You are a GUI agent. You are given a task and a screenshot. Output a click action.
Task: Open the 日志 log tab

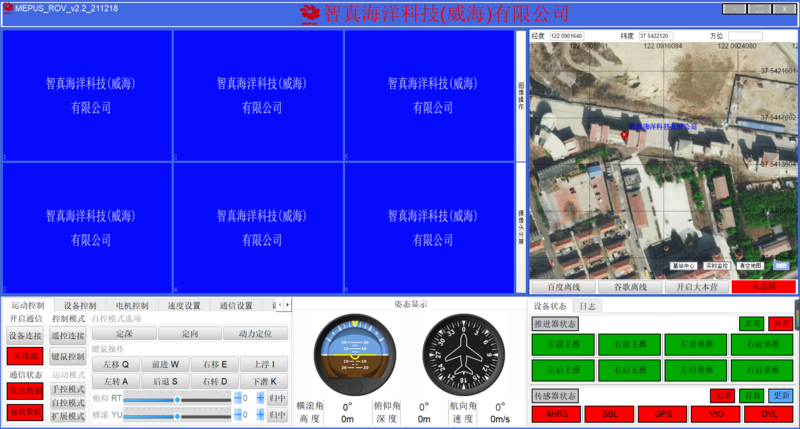click(587, 306)
